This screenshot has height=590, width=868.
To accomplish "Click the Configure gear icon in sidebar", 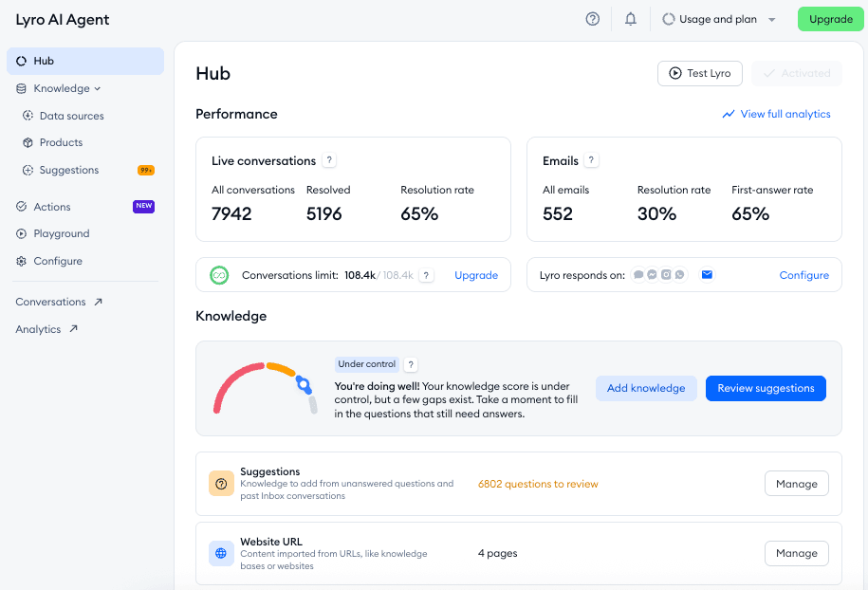I will pyautogui.click(x=21, y=261).
